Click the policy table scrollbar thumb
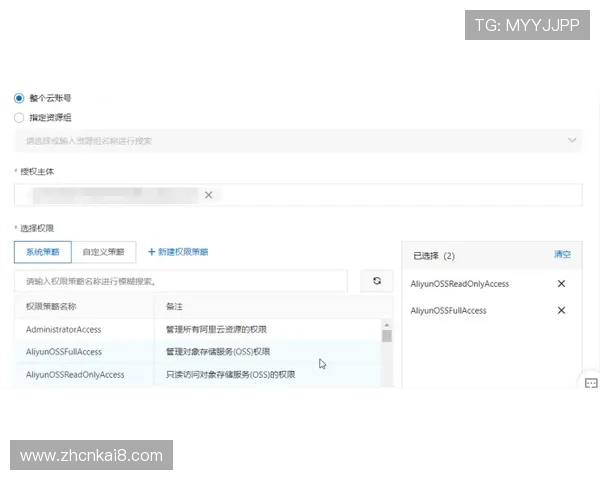The height and width of the screenshot is (480, 600). tap(387, 336)
